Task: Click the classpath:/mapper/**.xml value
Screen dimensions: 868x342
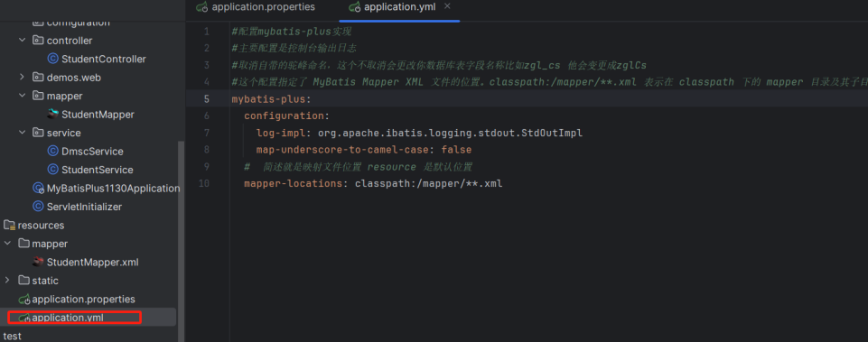Action: [x=428, y=183]
